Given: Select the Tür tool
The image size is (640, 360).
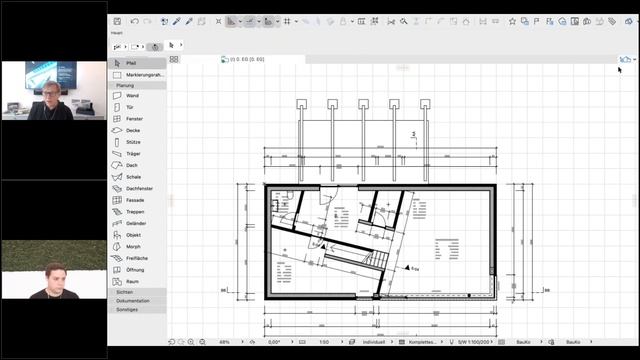Looking at the screenshot, I should pos(138,107).
